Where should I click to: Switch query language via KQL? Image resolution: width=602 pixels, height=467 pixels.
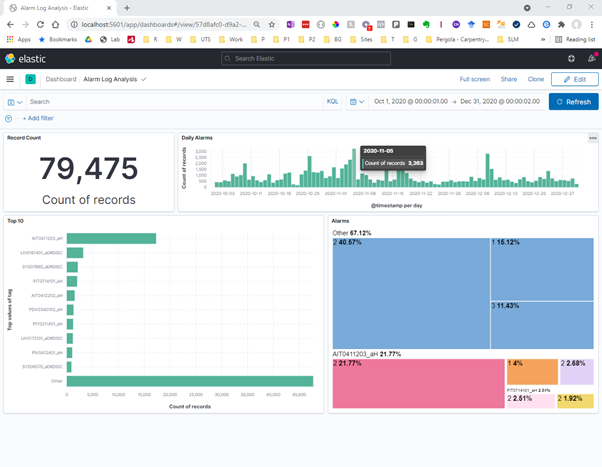coord(332,102)
